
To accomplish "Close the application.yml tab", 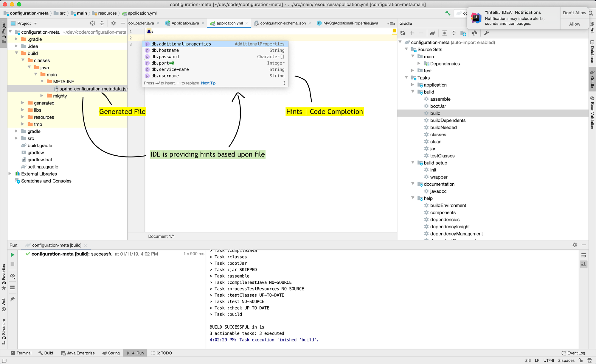I will click(247, 23).
